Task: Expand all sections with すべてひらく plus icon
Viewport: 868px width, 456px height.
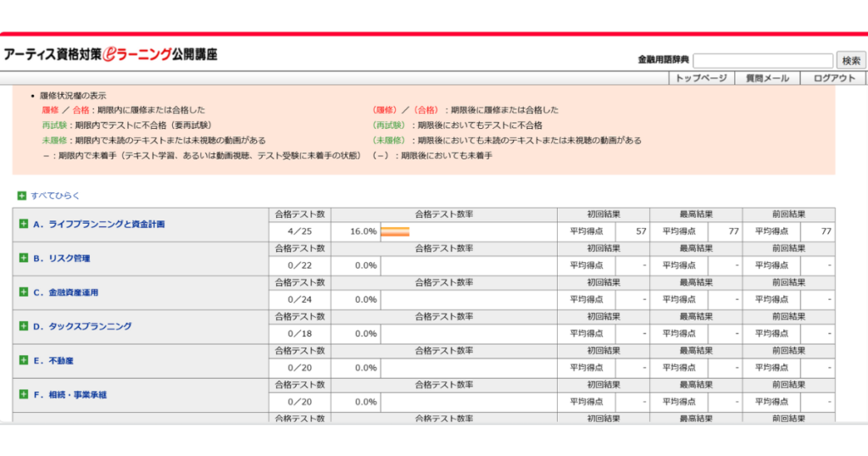Action: pyautogui.click(x=21, y=196)
